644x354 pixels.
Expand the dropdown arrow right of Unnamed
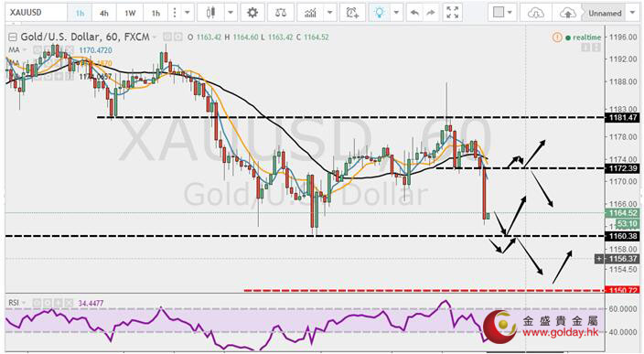632,13
